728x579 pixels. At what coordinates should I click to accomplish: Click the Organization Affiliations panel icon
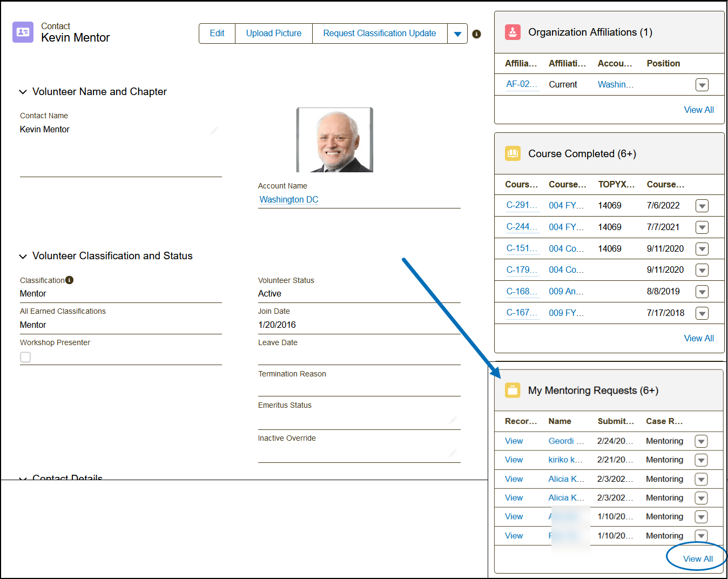pyautogui.click(x=513, y=32)
